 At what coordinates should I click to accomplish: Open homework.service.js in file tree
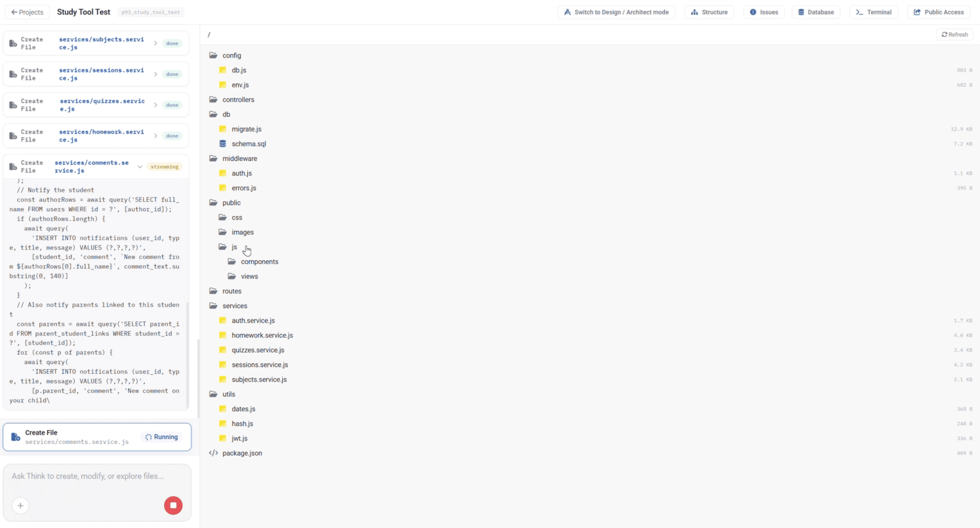[x=262, y=335]
